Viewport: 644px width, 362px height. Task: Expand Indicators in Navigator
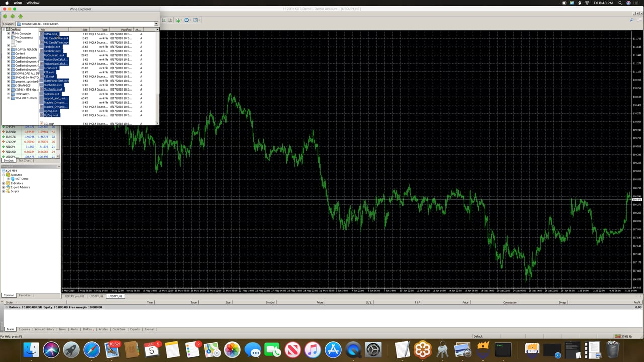4,183
